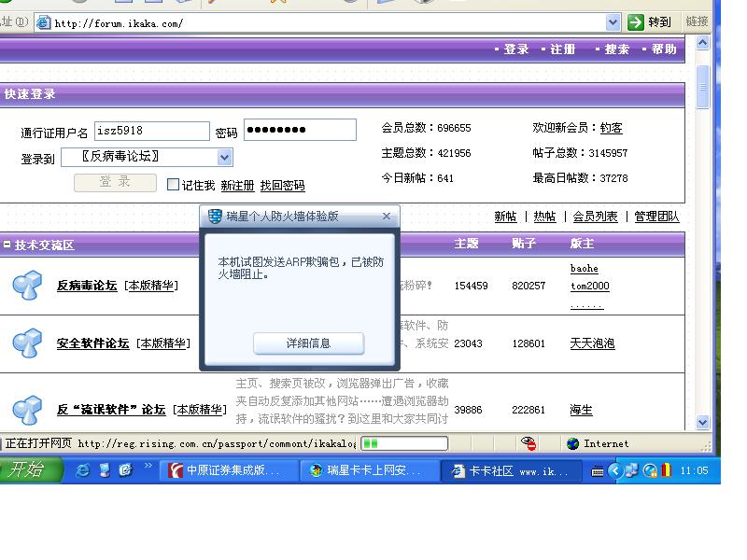Open the 会员列表 link
This screenshot has height=560, width=747.
pyautogui.click(x=596, y=217)
